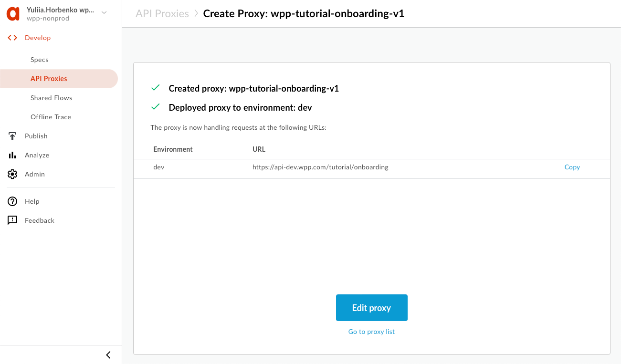Image resolution: width=621 pixels, height=364 pixels.
Task: Click the Publish upload icon
Action: coord(12,136)
